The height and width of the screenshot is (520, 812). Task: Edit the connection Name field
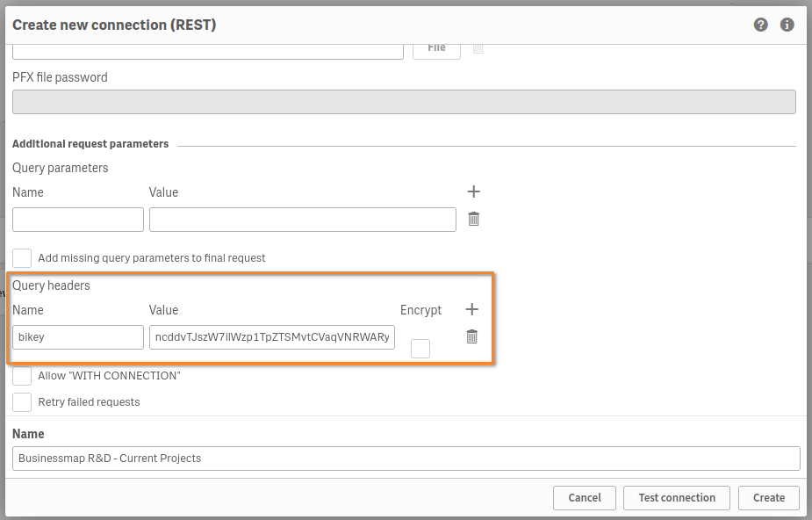point(407,459)
